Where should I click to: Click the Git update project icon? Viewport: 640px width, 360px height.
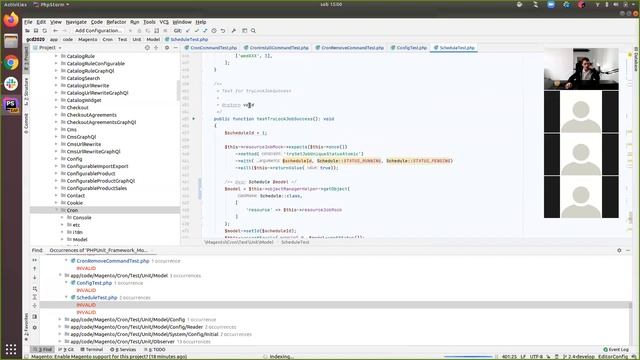(188, 31)
